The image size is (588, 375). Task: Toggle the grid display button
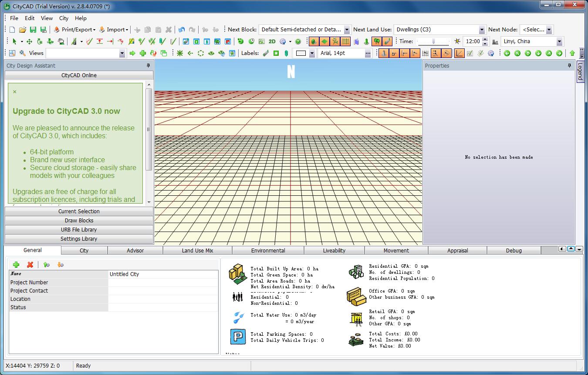(345, 41)
